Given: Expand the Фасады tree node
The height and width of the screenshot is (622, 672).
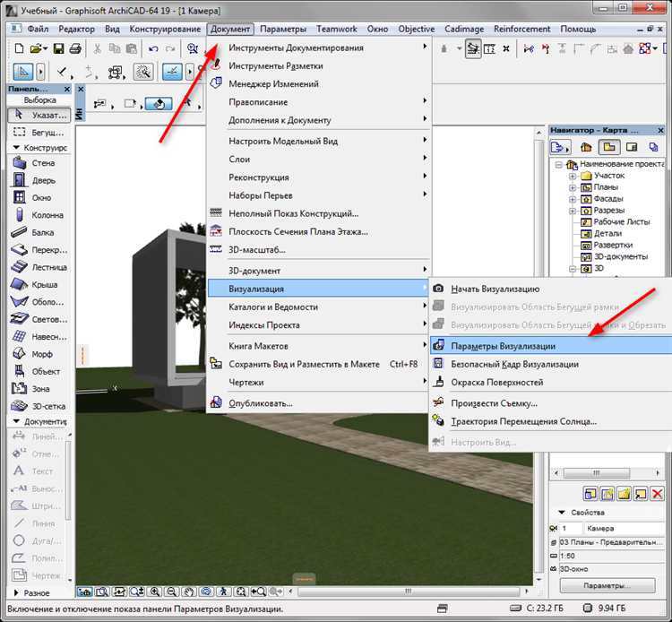Looking at the screenshot, I should 573,199.
